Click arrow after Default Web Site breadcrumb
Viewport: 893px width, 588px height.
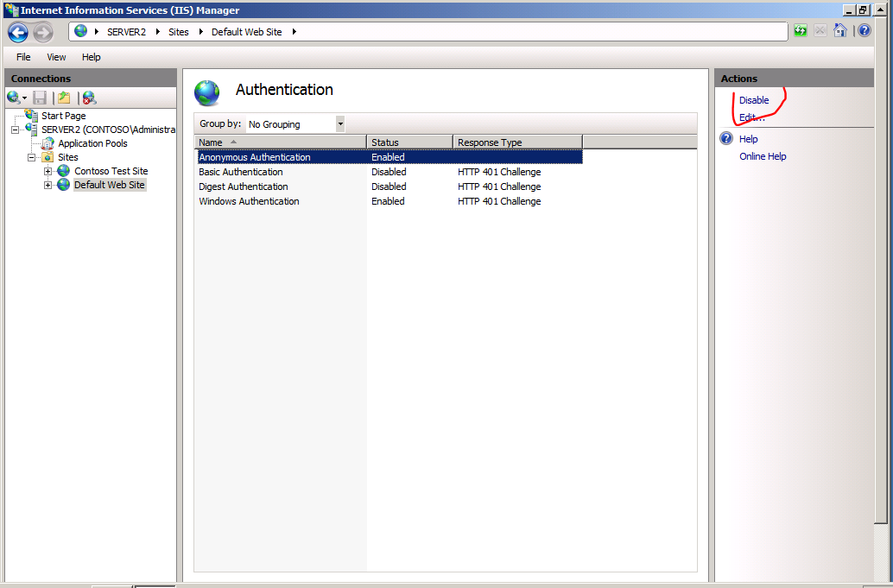click(294, 32)
